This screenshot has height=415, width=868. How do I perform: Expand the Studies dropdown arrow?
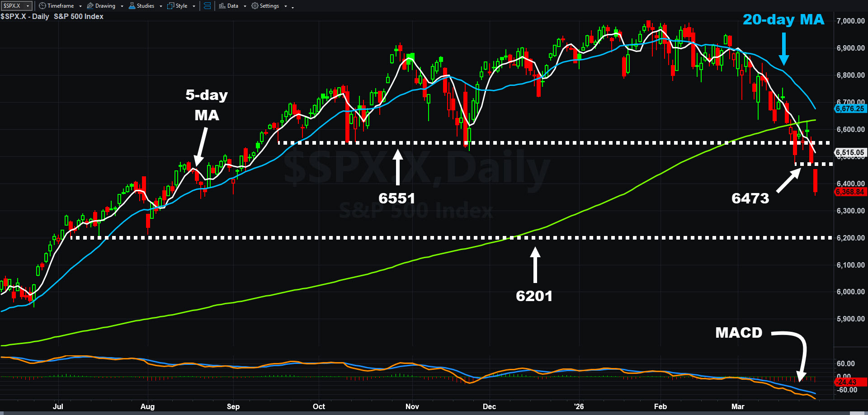click(x=161, y=6)
